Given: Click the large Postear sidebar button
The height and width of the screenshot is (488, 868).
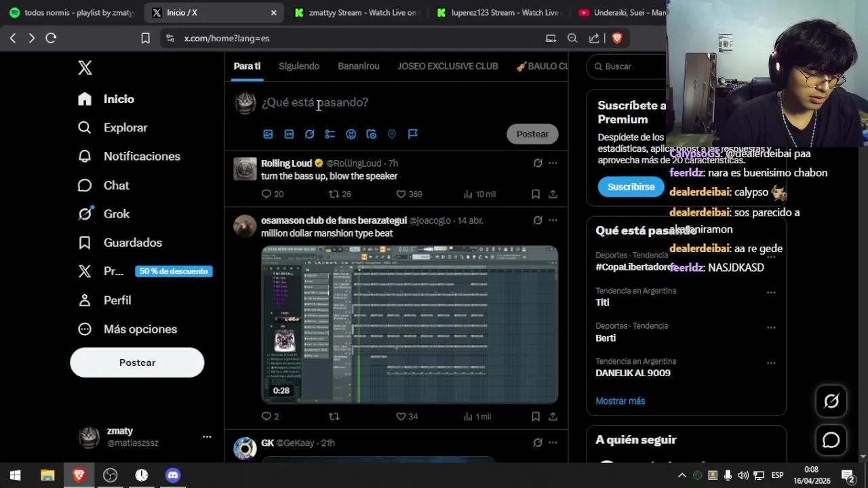Looking at the screenshot, I should (x=137, y=363).
